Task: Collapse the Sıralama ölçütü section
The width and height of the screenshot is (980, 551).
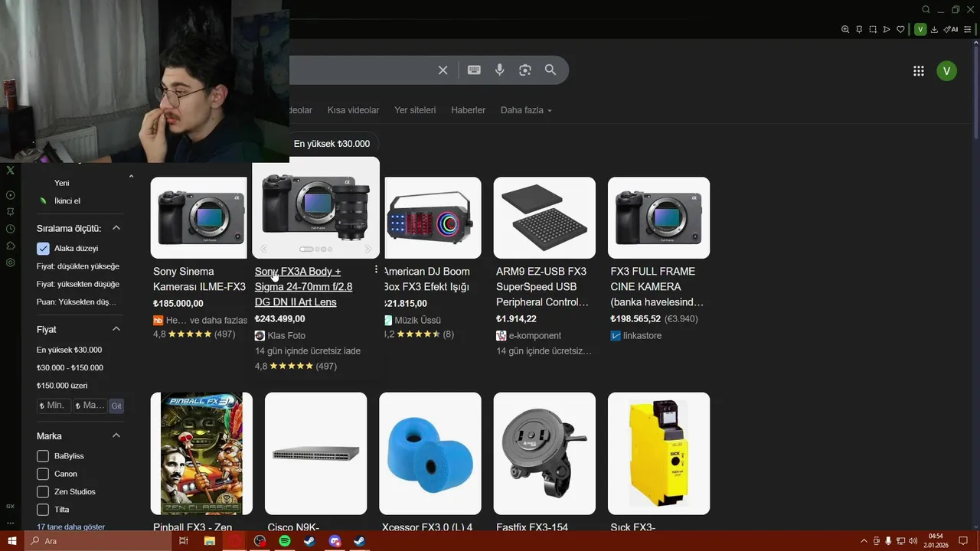Action: click(116, 228)
